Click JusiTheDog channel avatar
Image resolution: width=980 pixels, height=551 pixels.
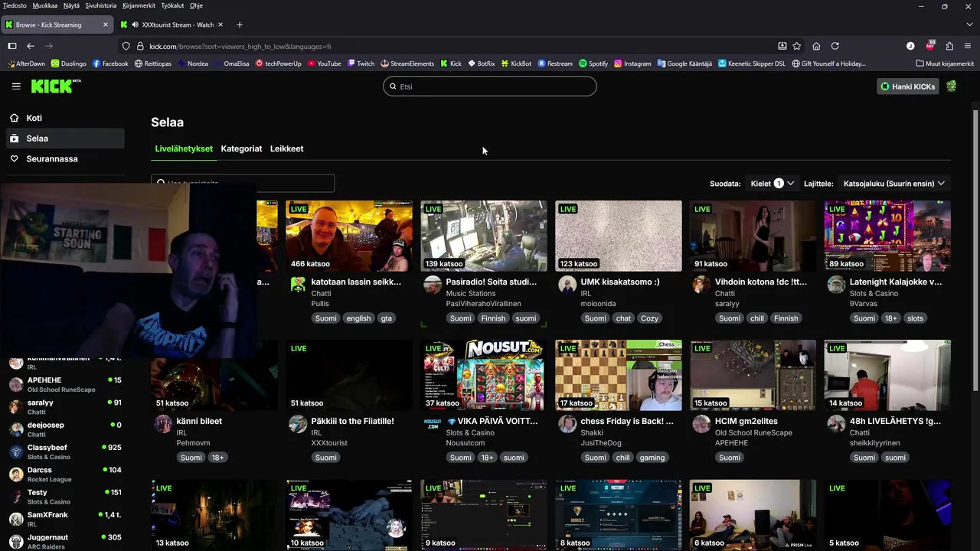point(567,424)
